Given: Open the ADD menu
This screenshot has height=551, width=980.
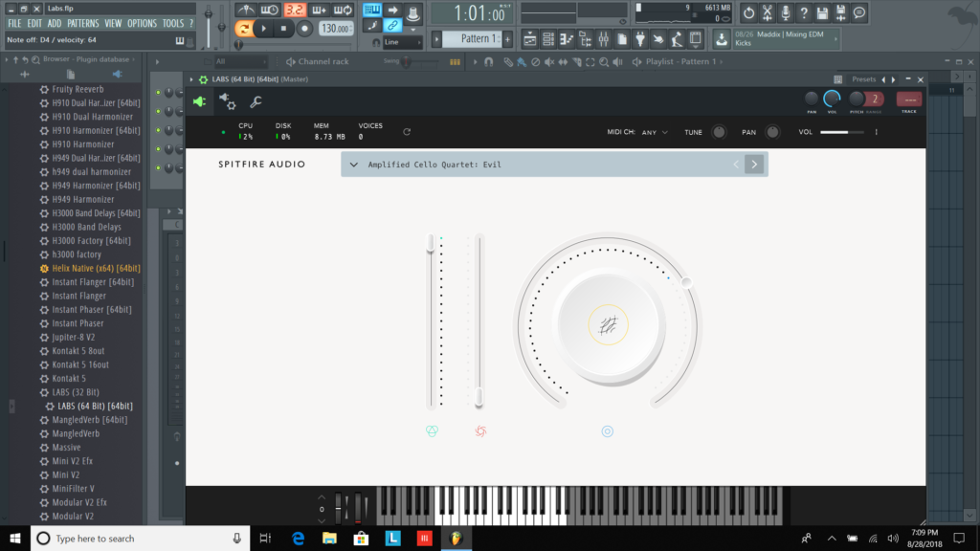Looking at the screenshot, I should click(55, 24).
